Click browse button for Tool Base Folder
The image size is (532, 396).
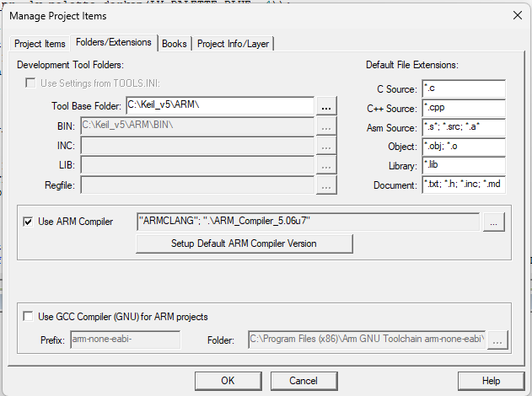click(327, 105)
